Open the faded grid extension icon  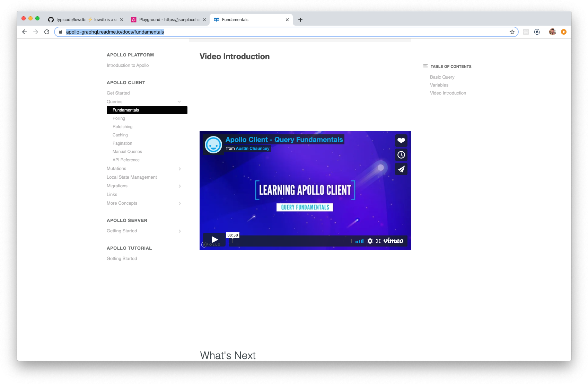point(526,32)
